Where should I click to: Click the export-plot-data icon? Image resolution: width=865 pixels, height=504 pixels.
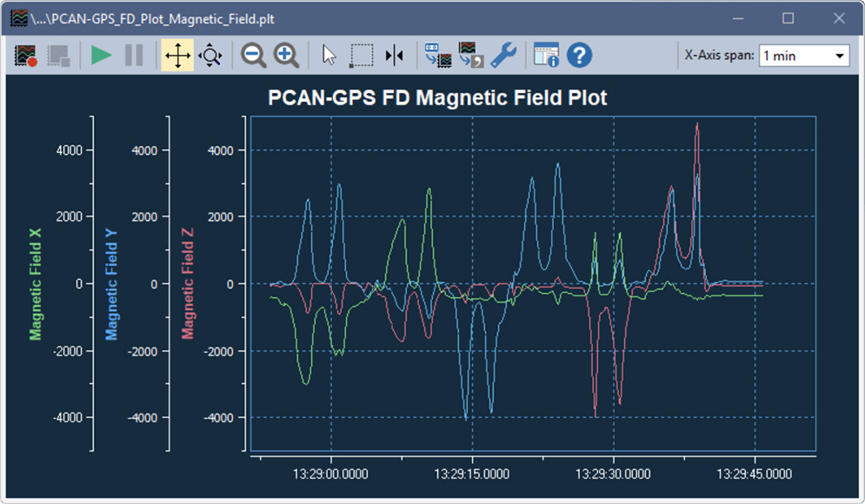pos(470,55)
